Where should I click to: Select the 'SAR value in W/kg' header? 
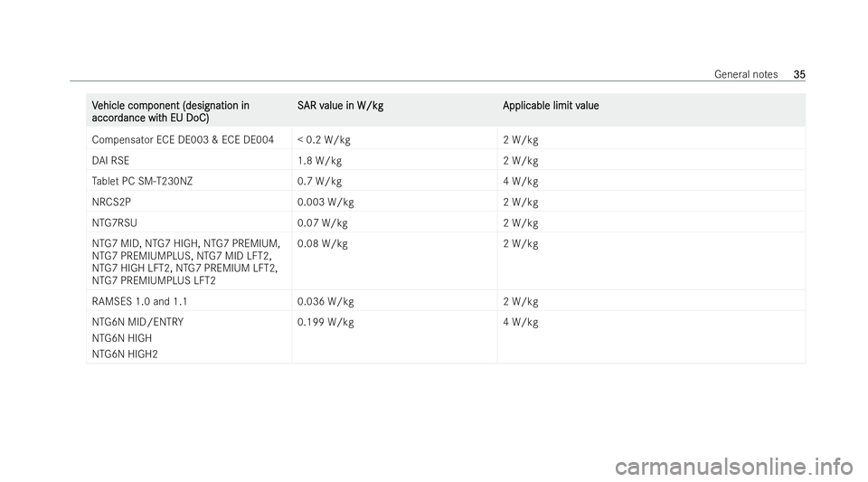(x=341, y=105)
